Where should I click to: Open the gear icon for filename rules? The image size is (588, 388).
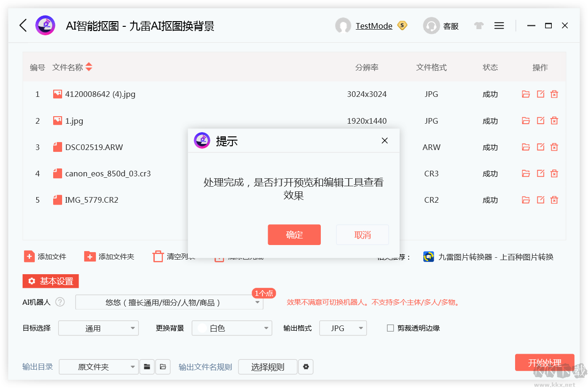click(306, 367)
